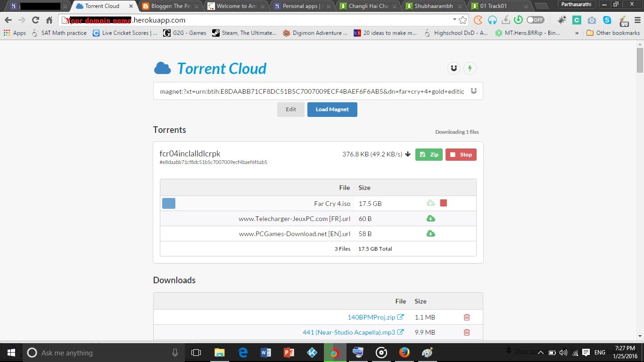The width and height of the screenshot is (644, 362).
Task: Open the Digimon Adventure bookmark
Action: click(x=315, y=33)
